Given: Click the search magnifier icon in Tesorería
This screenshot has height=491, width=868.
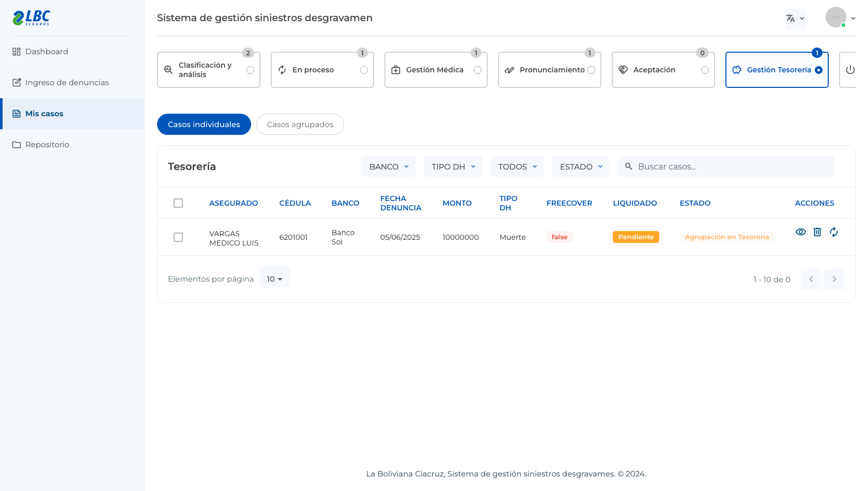Looking at the screenshot, I should pyautogui.click(x=629, y=166).
